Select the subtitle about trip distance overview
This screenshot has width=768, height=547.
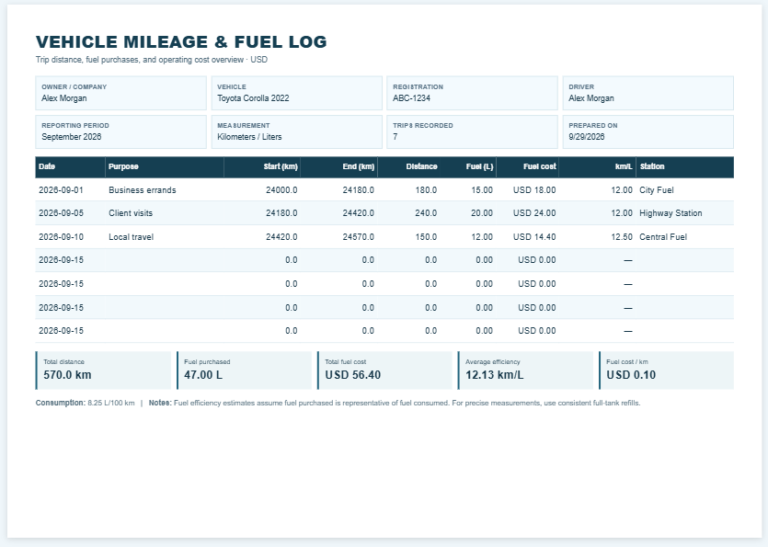[151, 60]
